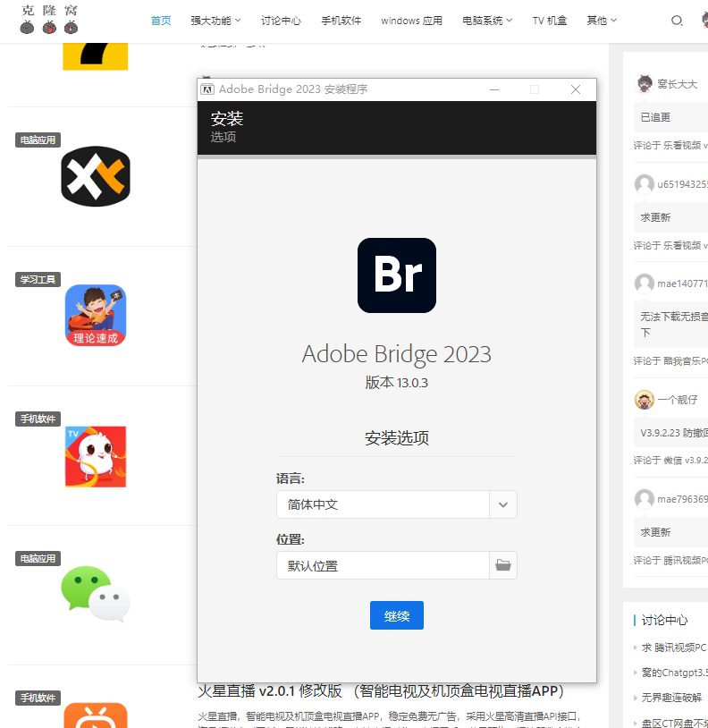
Task: Open the 手机软件 nav item
Action: point(341,21)
